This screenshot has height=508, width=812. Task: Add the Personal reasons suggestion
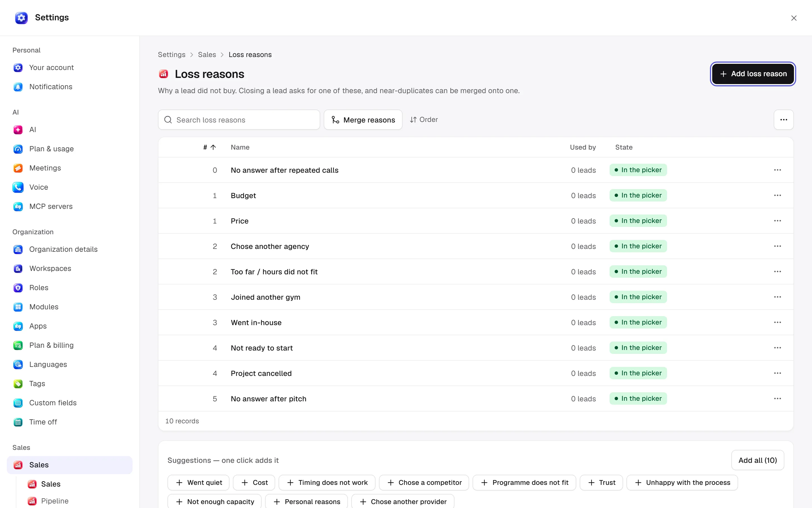[x=306, y=502]
